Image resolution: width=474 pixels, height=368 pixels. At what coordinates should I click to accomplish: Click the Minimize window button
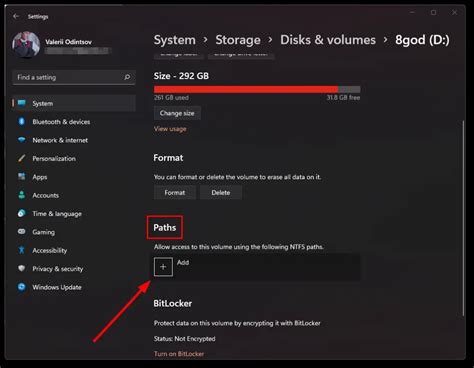coord(413,12)
